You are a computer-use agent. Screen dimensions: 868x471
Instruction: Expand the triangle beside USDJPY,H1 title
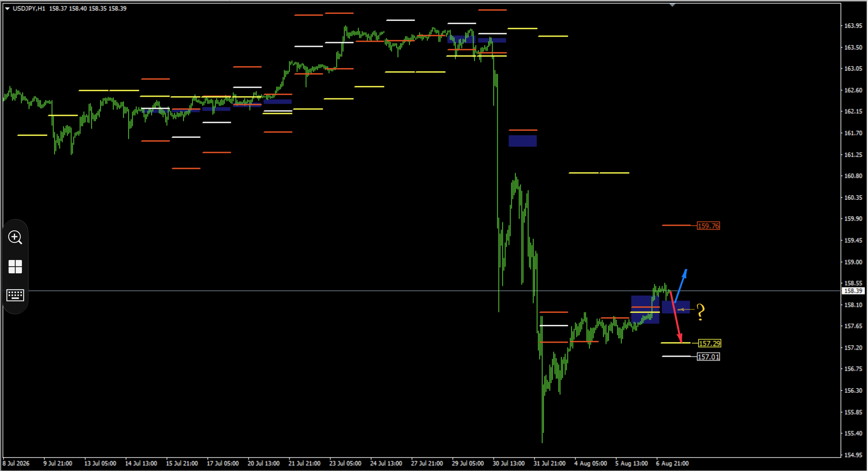(7, 9)
